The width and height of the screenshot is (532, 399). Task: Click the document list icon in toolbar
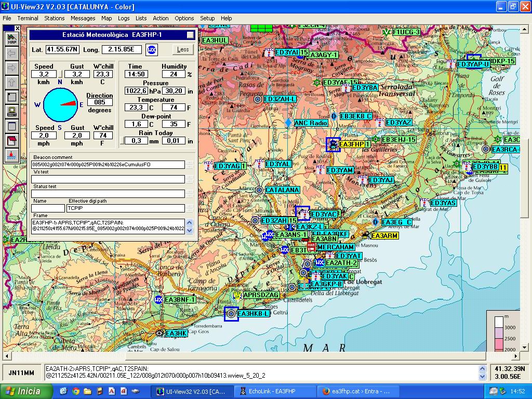pyautogui.click(x=11, y=126)
